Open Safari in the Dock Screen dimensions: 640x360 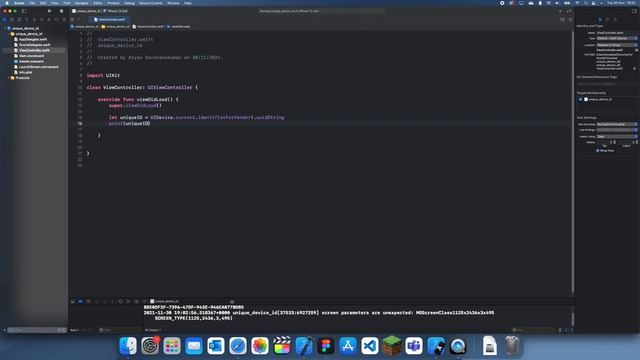pos(238,346)
